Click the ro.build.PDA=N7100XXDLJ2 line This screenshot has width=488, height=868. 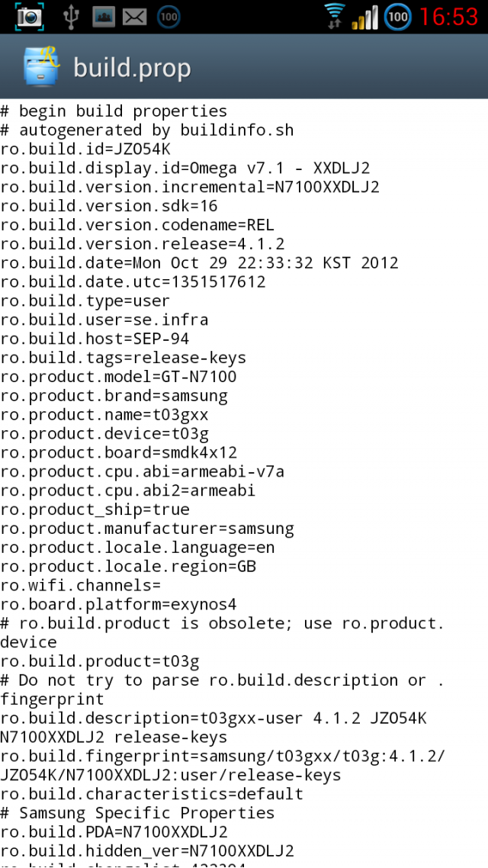[114, 832]
